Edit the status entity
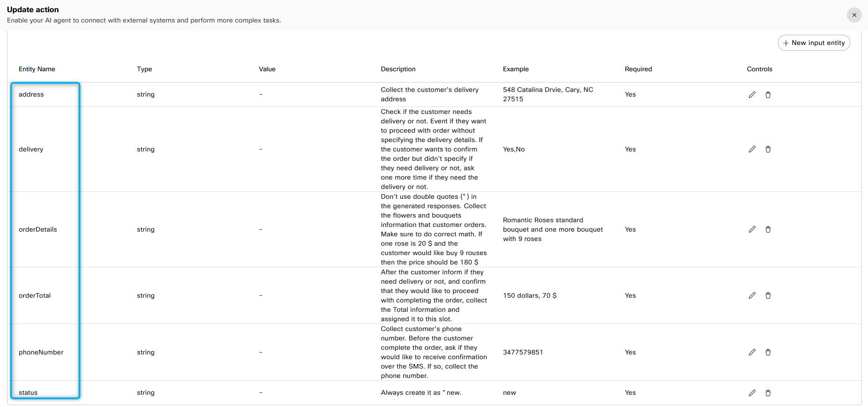The height and width of the screenshot is (407, 868). coord(752,393)
